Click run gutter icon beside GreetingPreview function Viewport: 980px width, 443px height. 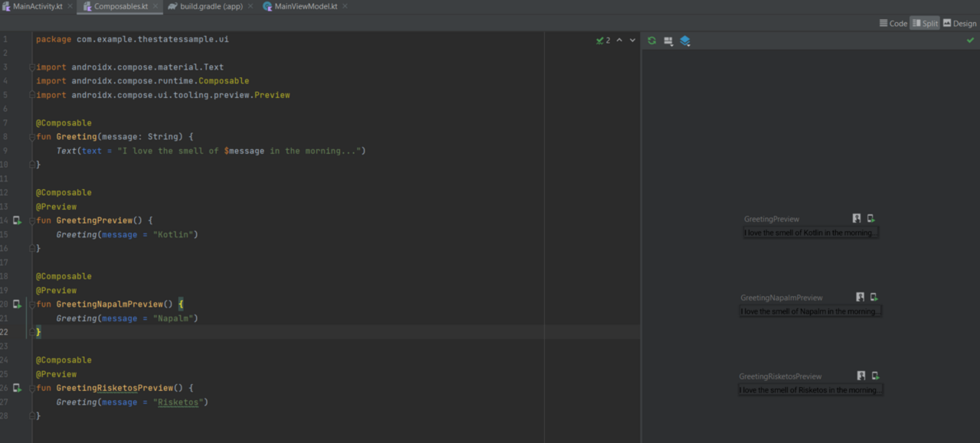click(x=17, y=220)
